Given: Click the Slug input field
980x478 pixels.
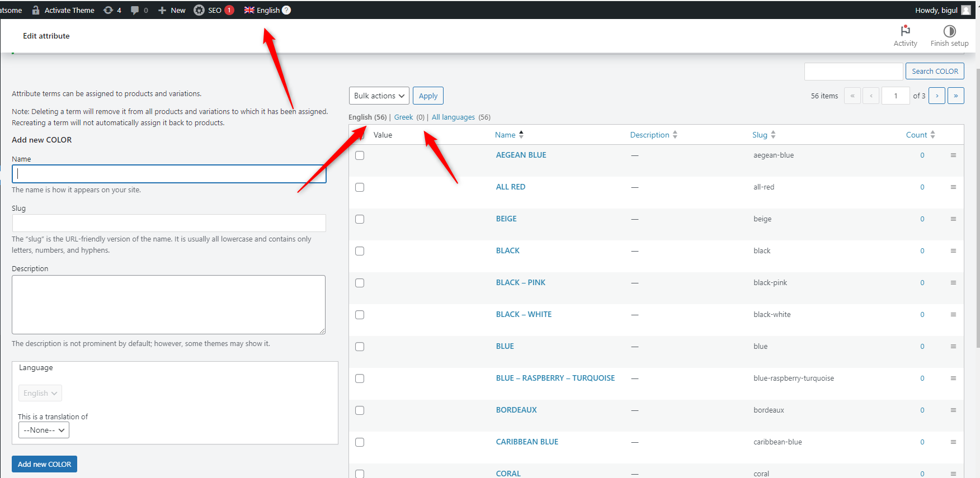Looking at the screenshot, I should [169, 223].
